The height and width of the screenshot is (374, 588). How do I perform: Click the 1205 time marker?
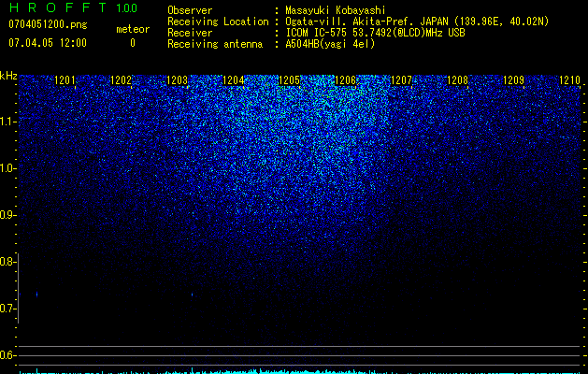(x=290, y=80)
